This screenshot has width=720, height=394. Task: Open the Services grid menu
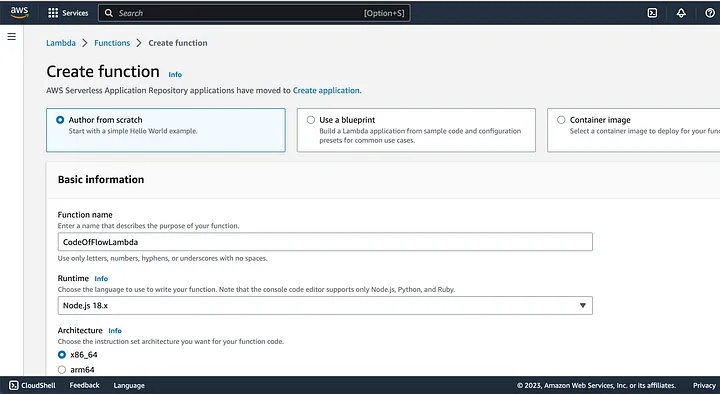(x=68, y=13)
